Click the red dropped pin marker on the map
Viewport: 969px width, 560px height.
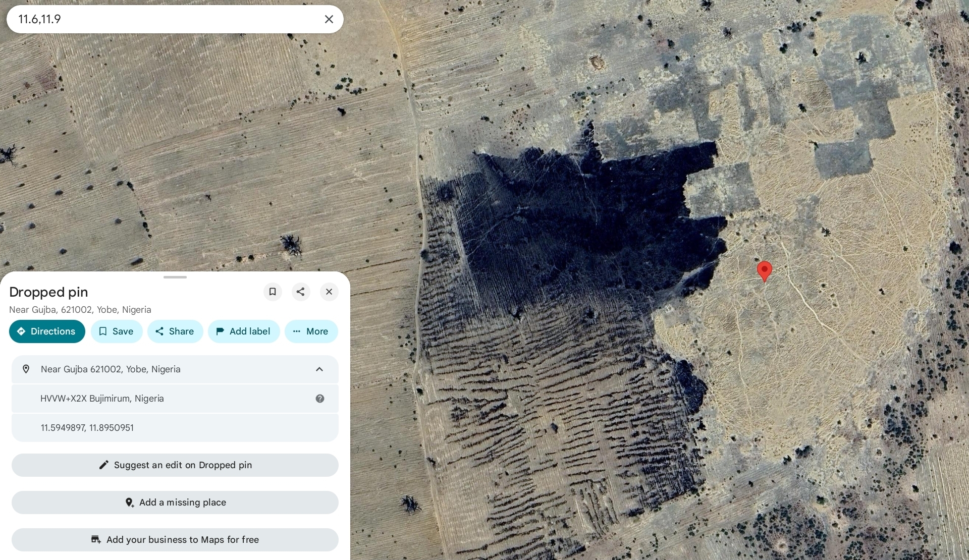coord(764,270)
